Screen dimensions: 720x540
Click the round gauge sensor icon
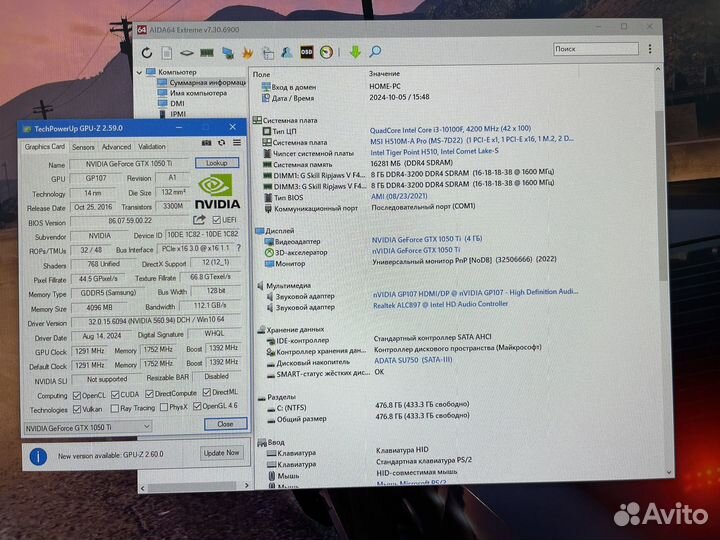[326, 52]
